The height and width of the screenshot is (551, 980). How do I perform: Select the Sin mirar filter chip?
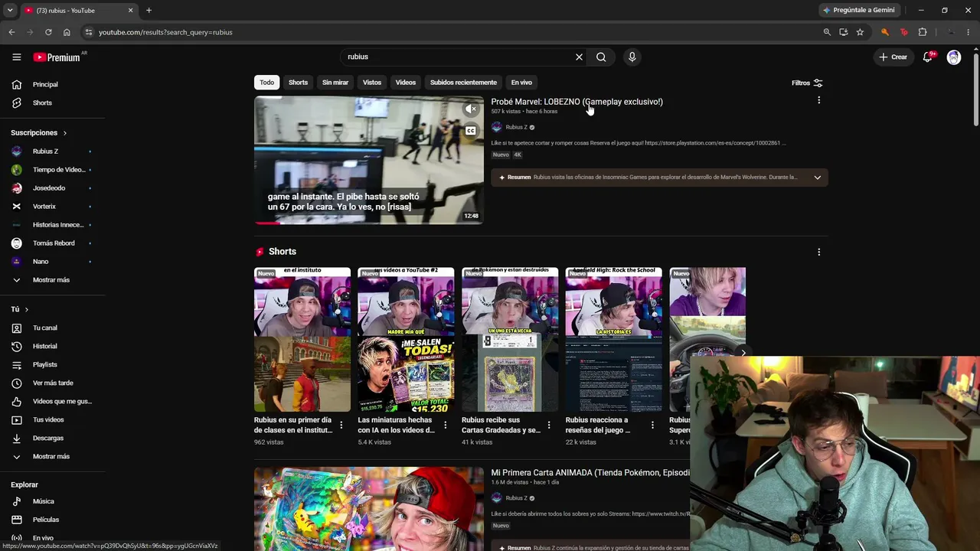[x=335, y=83]
